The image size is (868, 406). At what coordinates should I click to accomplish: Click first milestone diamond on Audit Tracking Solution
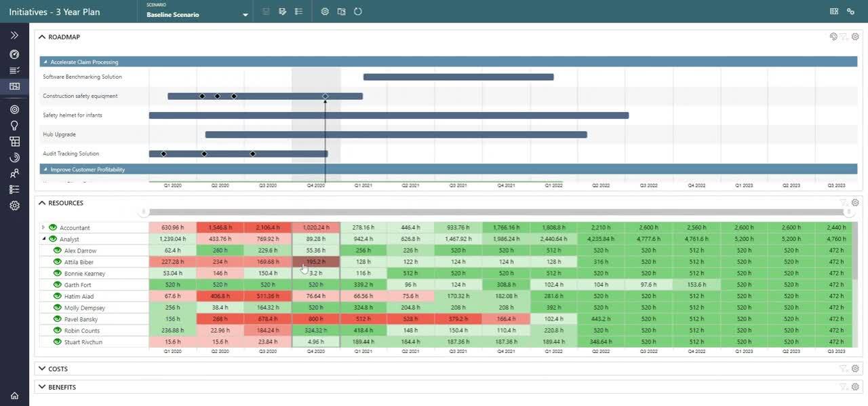163,154
